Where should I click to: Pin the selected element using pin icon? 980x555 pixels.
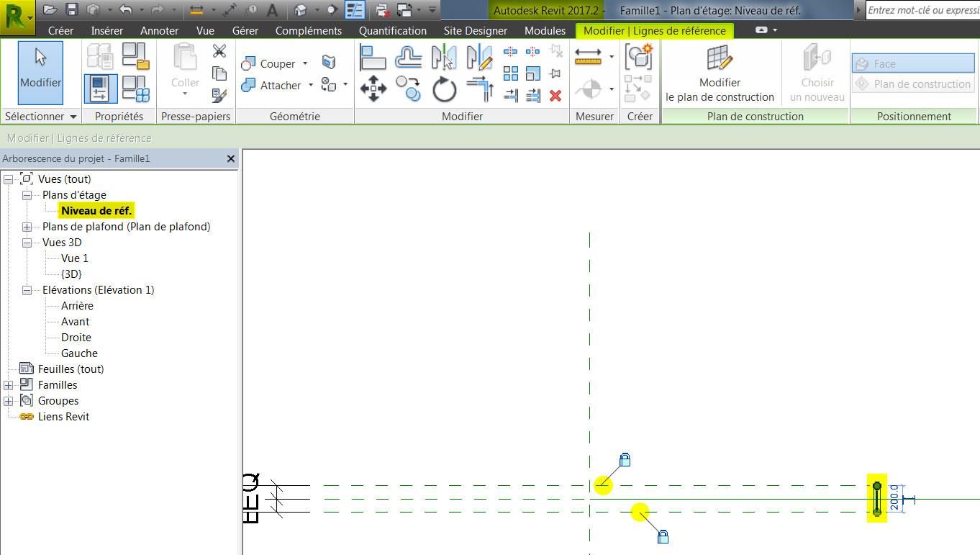[x=555, y=73]
